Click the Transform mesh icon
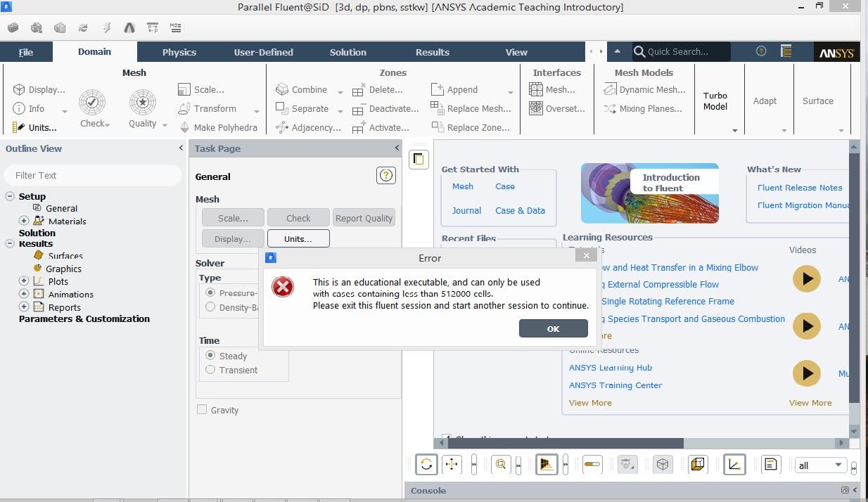 click(x=184, y=108)
